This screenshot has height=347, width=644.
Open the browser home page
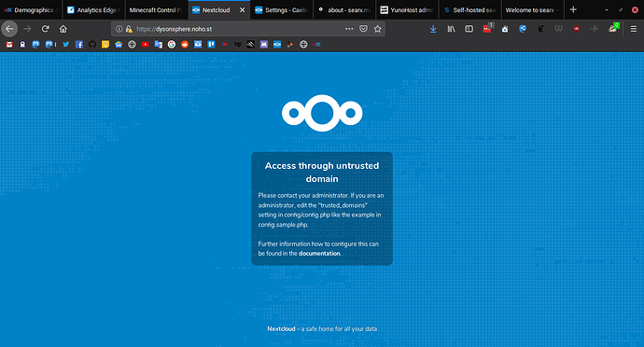tap(63, 29)
